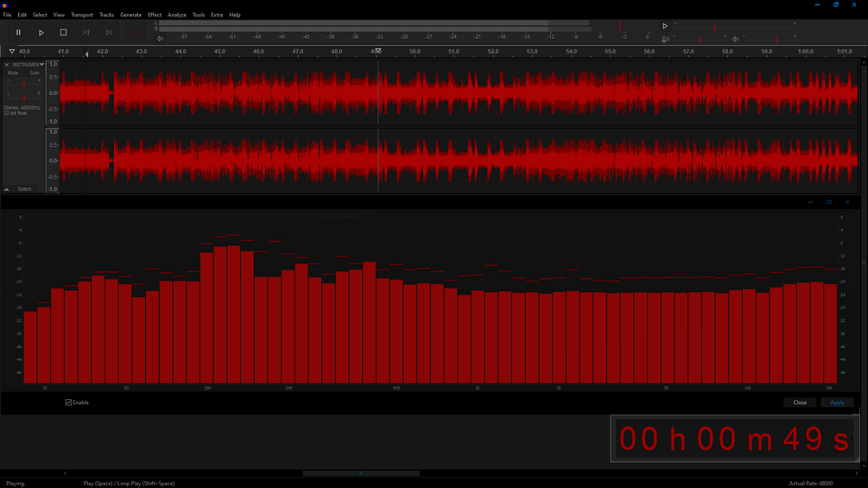Click the playback meter speaker icon
Image resolution: width=868 pixels, height=488 pixels.
tap(160, 39)
